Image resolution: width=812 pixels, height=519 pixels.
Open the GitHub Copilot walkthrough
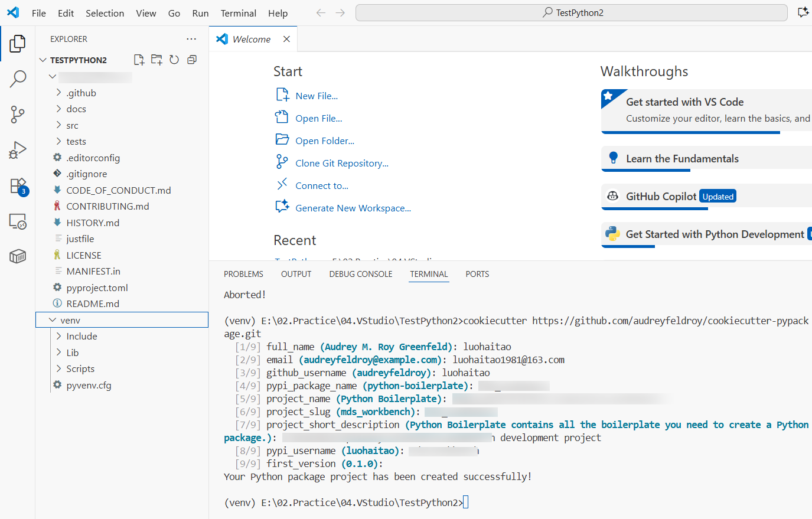706,197
